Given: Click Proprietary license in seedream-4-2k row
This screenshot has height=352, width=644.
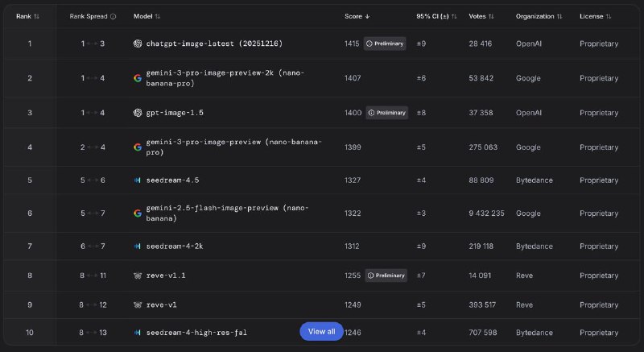Looking at the screenshot, I should [x=599, y=246].
